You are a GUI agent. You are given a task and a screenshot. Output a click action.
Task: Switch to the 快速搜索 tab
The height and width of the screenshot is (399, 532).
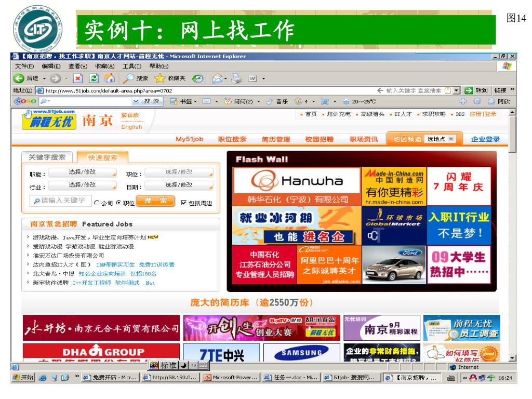[x=102, y=157]
